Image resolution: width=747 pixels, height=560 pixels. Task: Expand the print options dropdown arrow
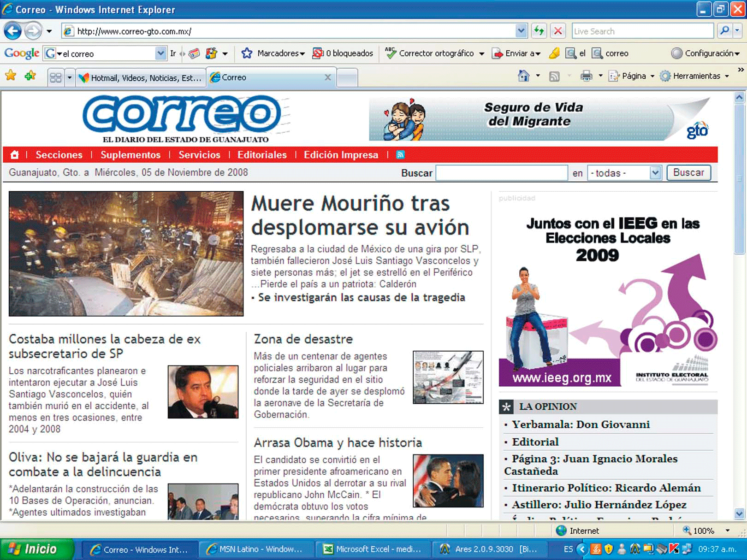(x=600, y=76)
